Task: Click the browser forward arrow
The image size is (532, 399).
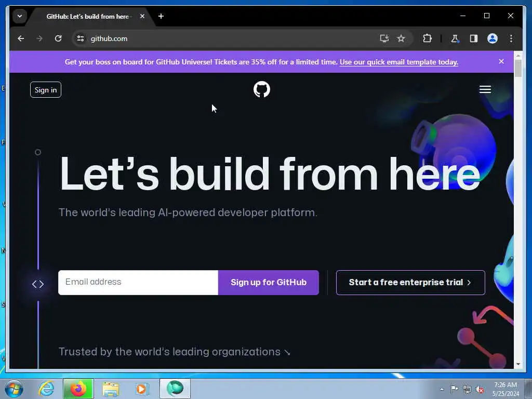Action: (x=39, y=38)
